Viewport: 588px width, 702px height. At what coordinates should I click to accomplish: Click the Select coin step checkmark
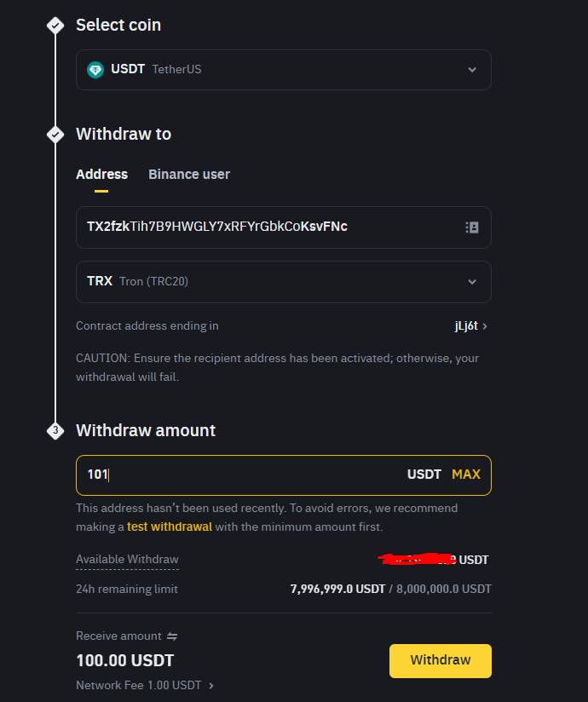click(x=55, y=26)
